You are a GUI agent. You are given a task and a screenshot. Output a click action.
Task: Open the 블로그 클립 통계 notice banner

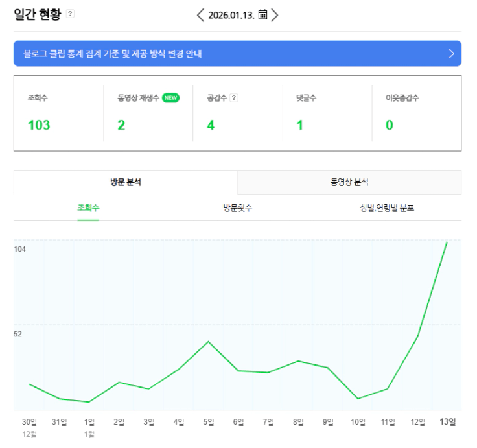[x=111, y=54]
